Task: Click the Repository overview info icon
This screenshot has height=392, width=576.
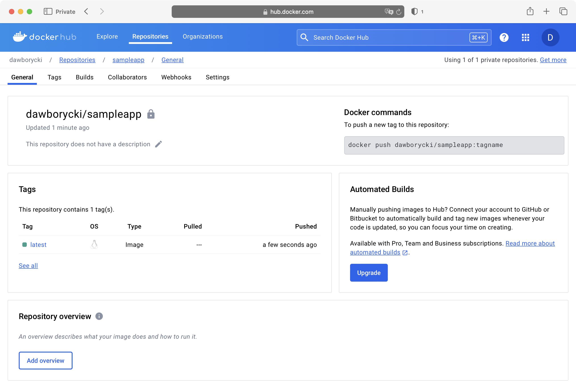Action: pyautogui.click(x=99, y=316)
